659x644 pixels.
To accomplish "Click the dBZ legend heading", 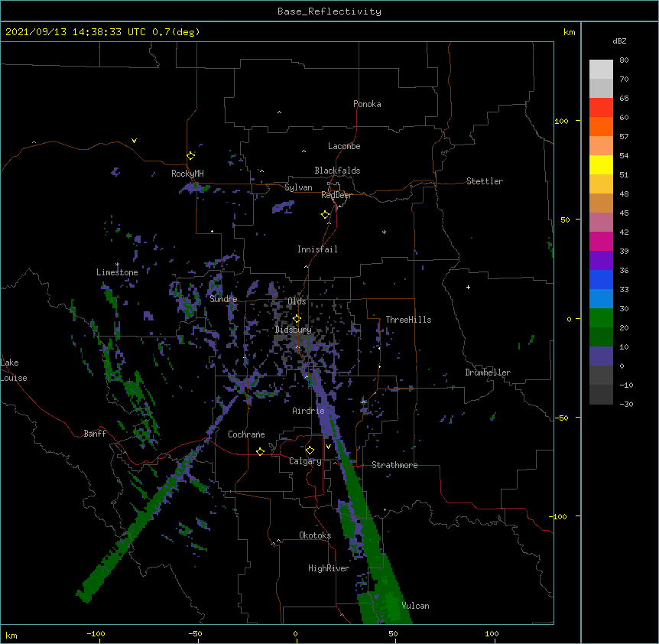I will tap(619, 41).
